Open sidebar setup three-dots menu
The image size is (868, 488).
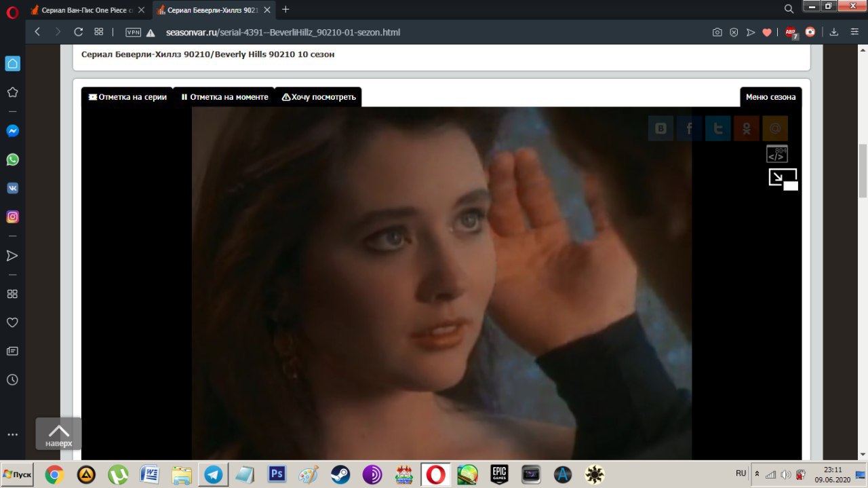pyautogui.click(x=12, y=434)
